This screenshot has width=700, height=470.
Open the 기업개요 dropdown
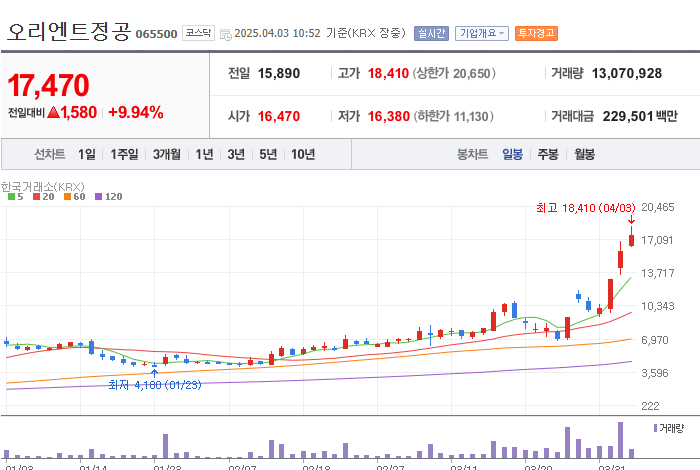pos(482,33)
